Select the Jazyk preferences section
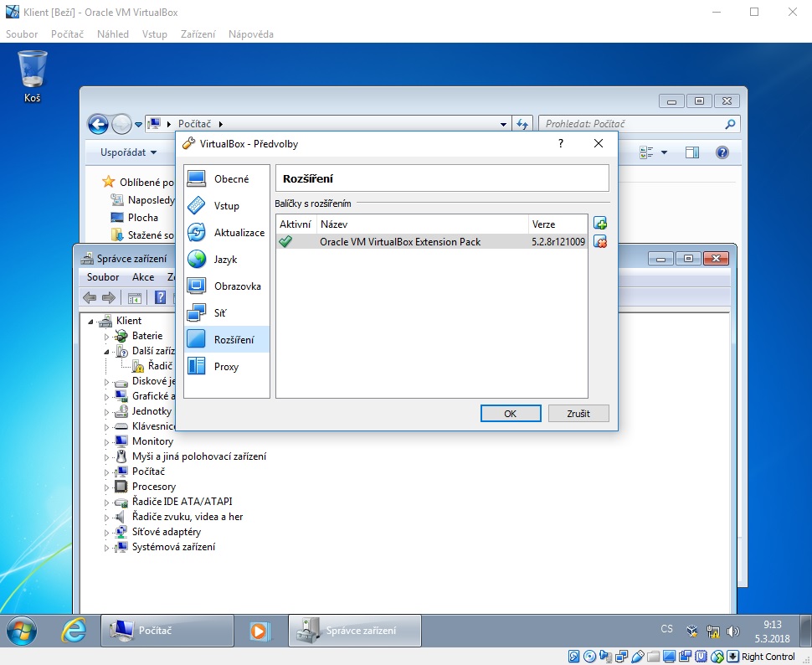This screenshot has height=665, width=812. 227,260
